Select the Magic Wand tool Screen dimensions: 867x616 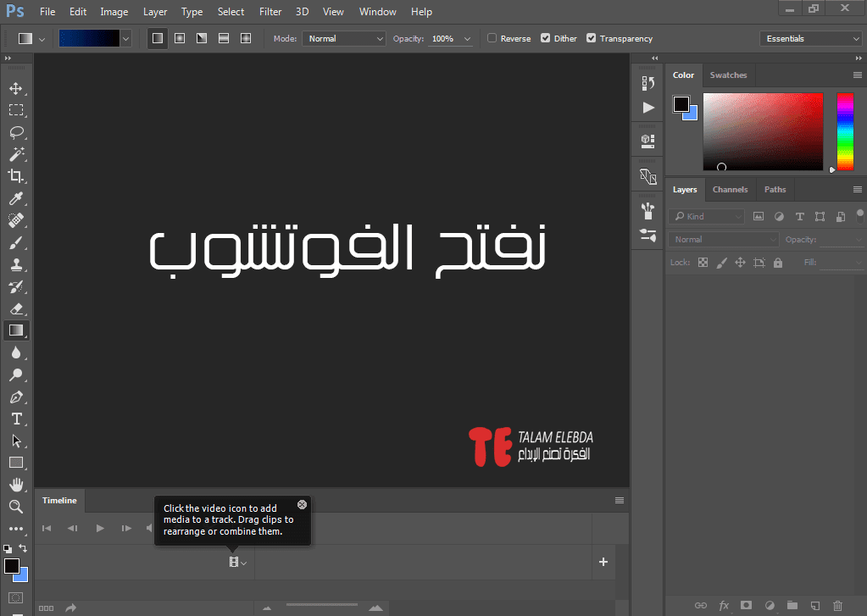(x=16, y=154)
